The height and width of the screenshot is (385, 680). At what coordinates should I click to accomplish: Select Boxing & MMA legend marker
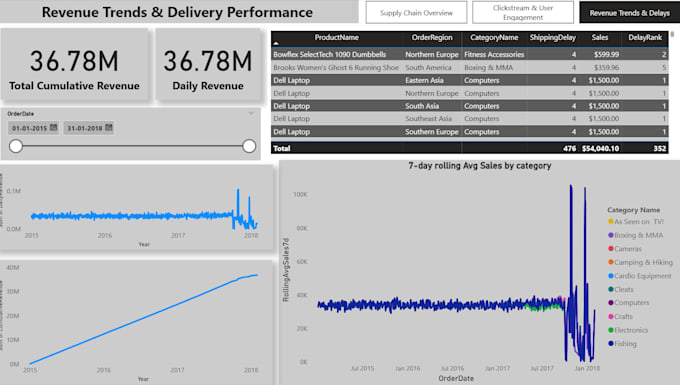[x=611, y=235]
